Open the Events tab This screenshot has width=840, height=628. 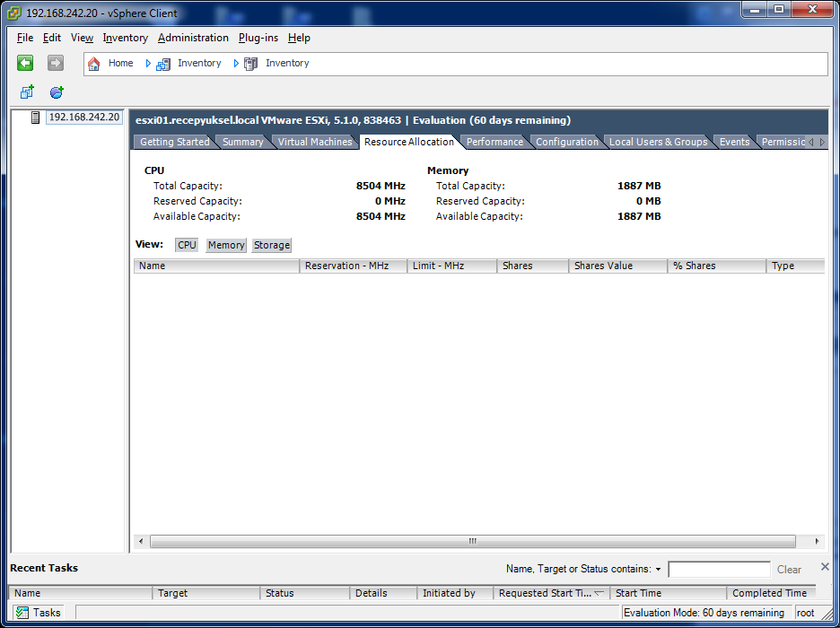[x=734, y=142]
